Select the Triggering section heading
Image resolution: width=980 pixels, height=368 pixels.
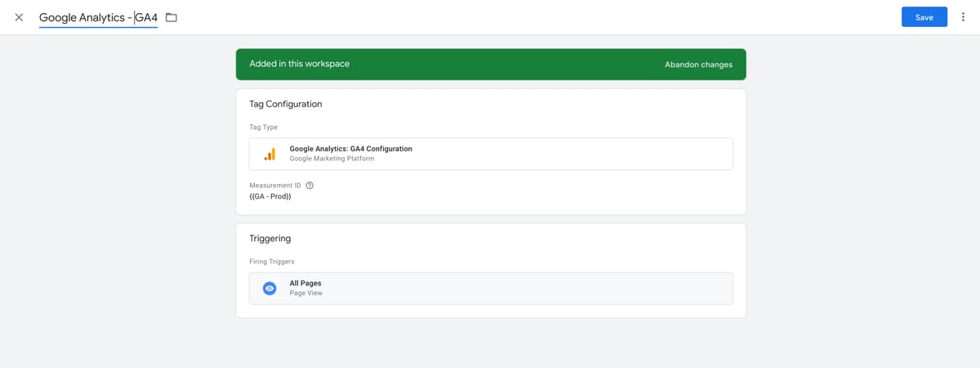point(270,239)
